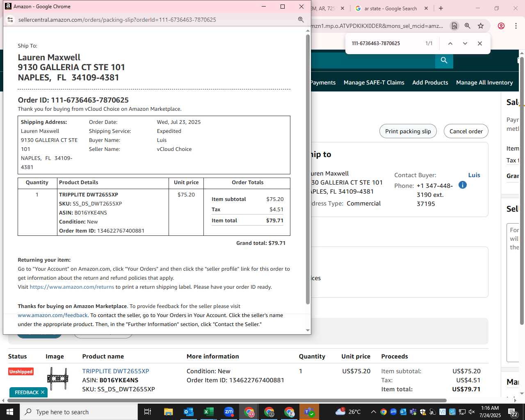The width and height of the screenshot is (525, 420).
Task: Click the zoom icon in the background Chrome address bar
Action: [x=468, y=26]
